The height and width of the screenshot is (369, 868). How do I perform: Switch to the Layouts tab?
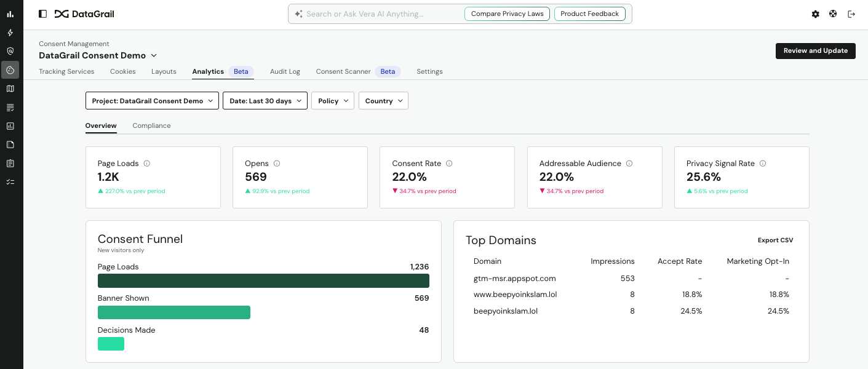(x=164, y=71)
